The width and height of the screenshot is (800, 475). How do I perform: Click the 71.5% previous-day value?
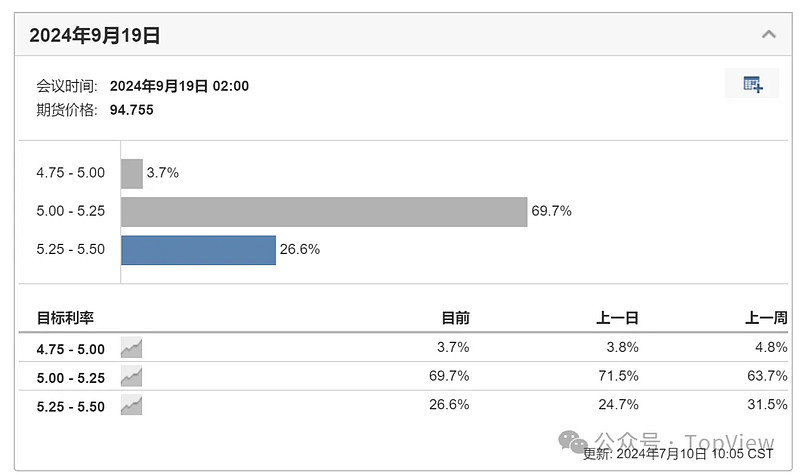coord(618,376)
